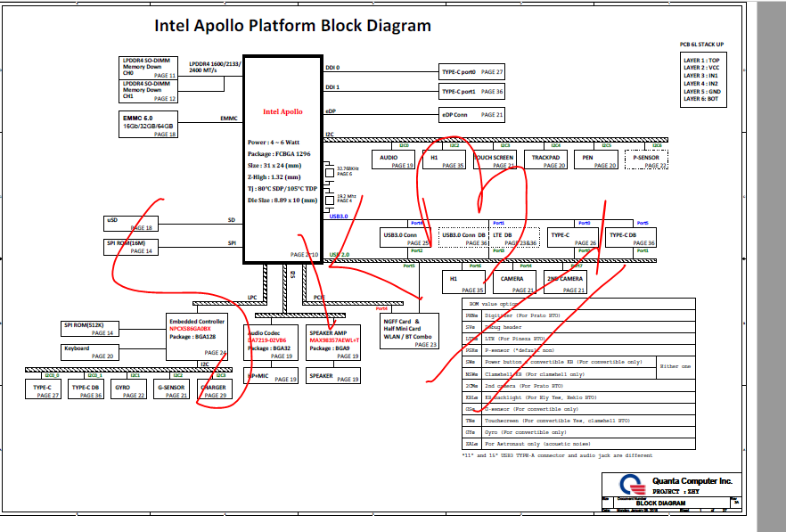
Task: Click the Keyboard PAGE 20 block
Action: pos(90,352)
